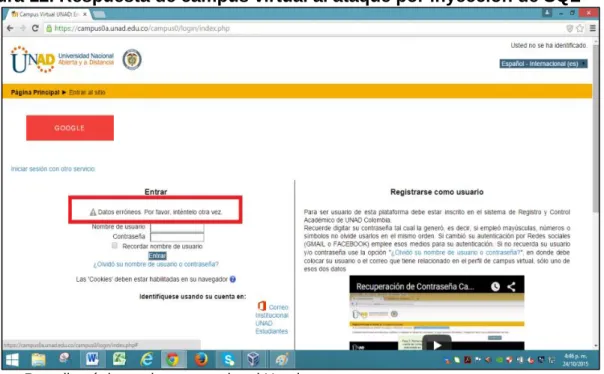This screenshot has width=604, height=374.
Task: Bookmark page with star icon
Action: [x=580, y=28]
